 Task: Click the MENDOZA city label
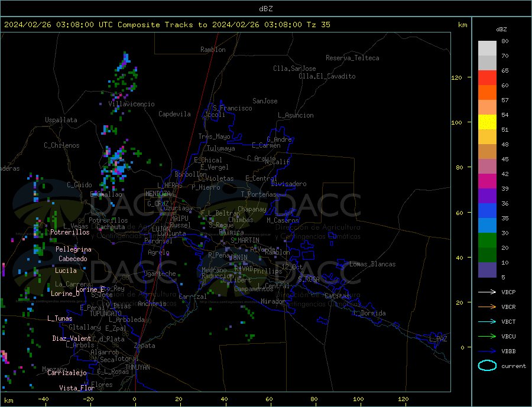point(158,194)
